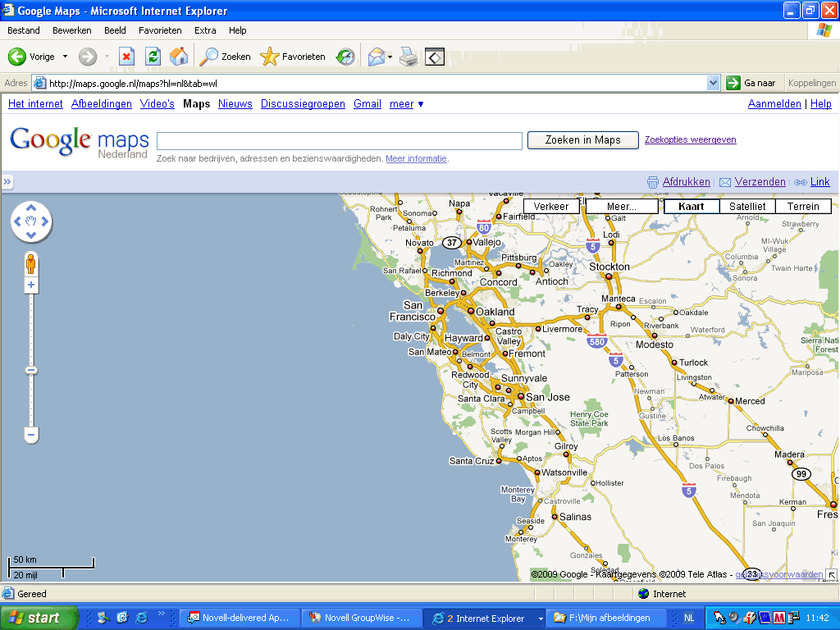
Task: Click the Vorige back arrow icon
Action: coord(17,57)
